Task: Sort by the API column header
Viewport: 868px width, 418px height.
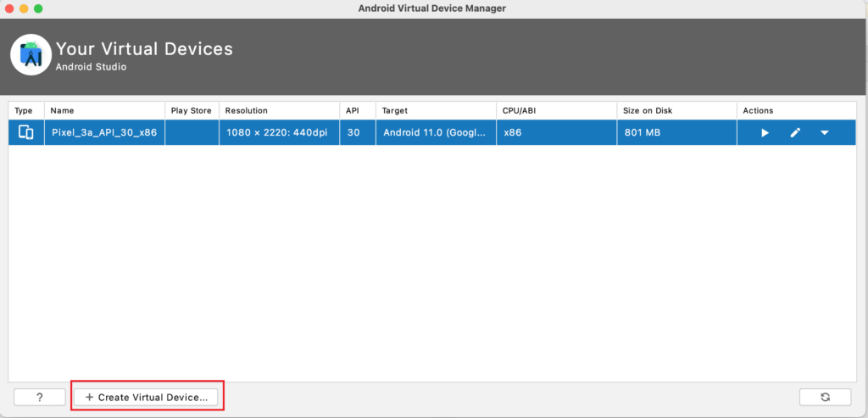Action: 358,111
